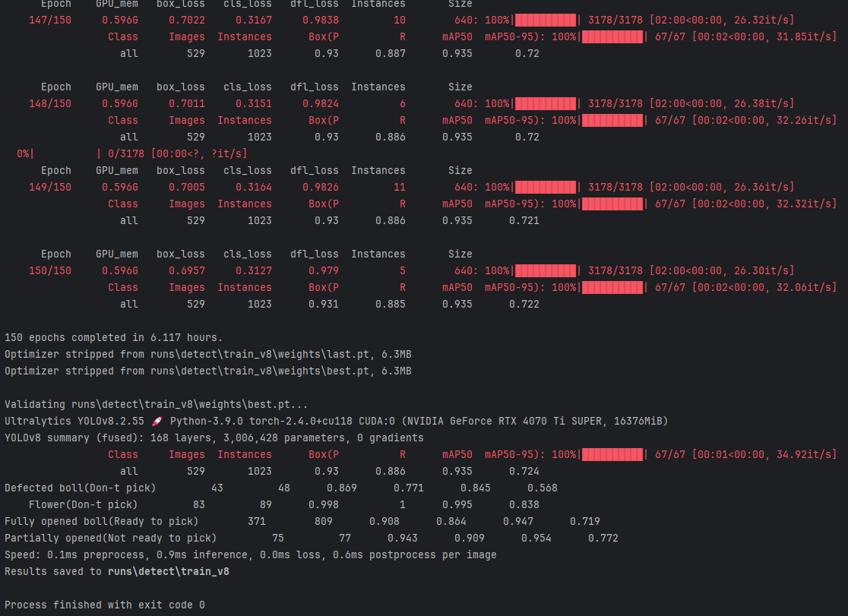This screenshot has height=616, width=848.
Task: Click the box_loss value 0.7022
Action: pyautogui.click(x=187, y=21)
